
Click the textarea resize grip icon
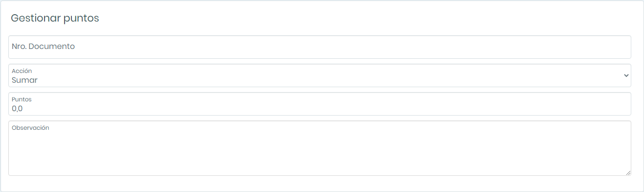coord(628,172)
